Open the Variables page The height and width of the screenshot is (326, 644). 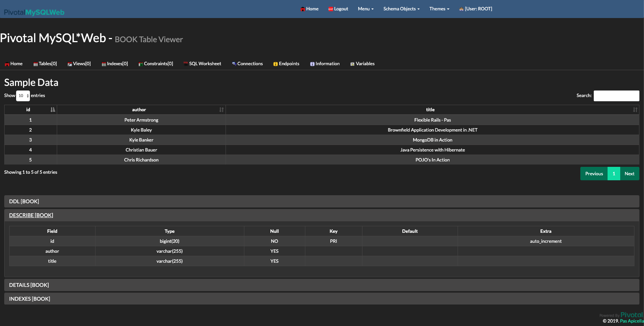coord(362,64)
